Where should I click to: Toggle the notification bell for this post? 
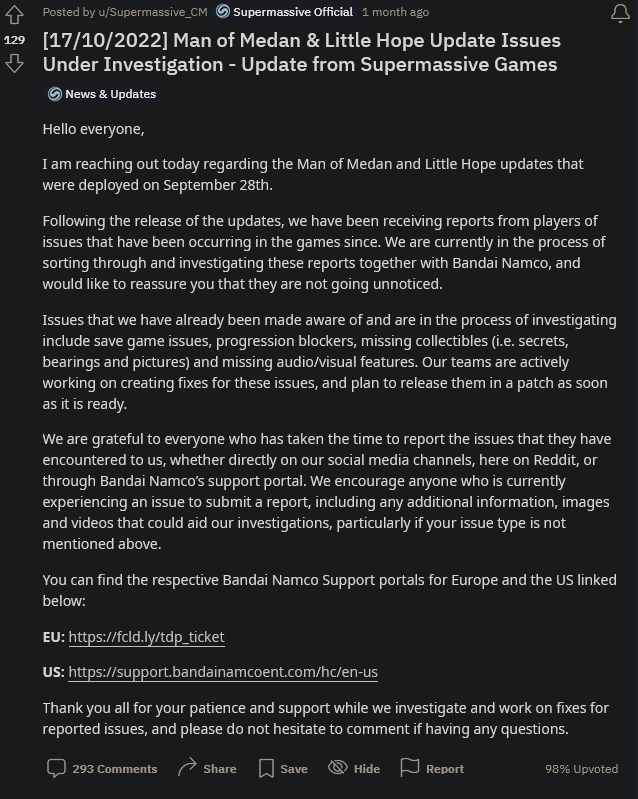pyautogui.click(x=619, y=13)
